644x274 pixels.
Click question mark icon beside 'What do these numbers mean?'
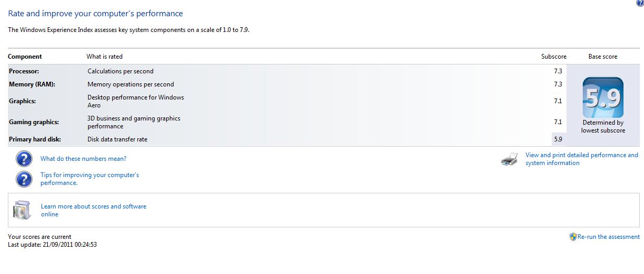click(24, 159)
